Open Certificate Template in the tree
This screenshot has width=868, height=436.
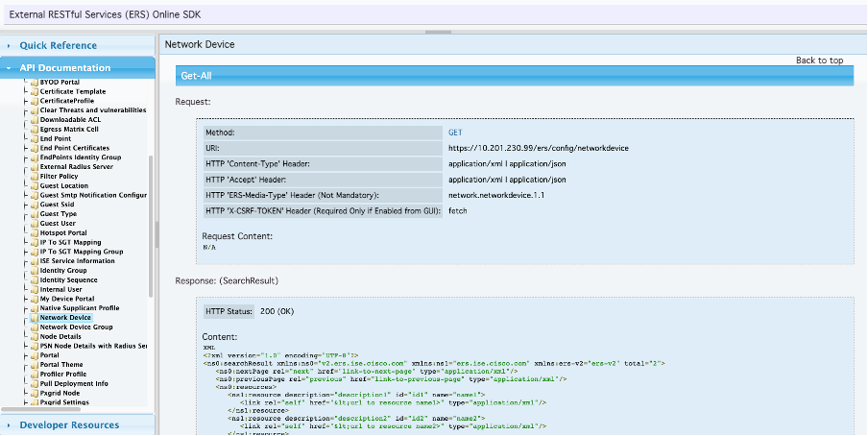[73, 91]
